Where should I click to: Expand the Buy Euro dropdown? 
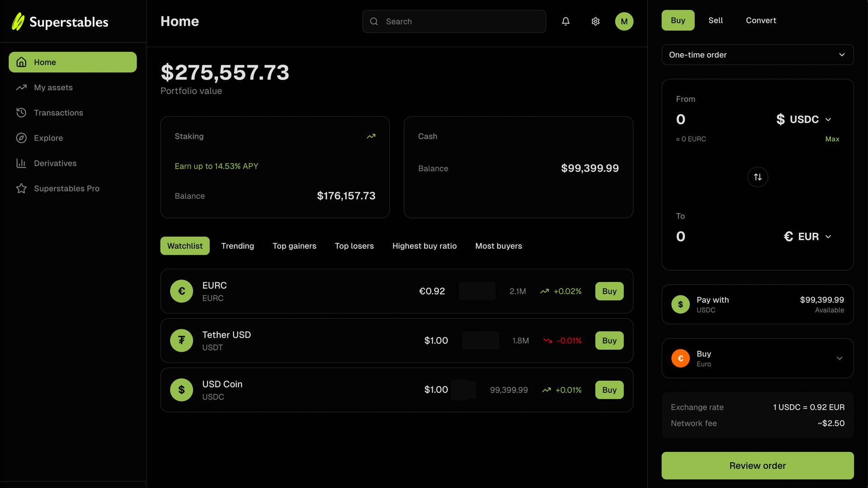pyautogui.click(x=757, y=358)
